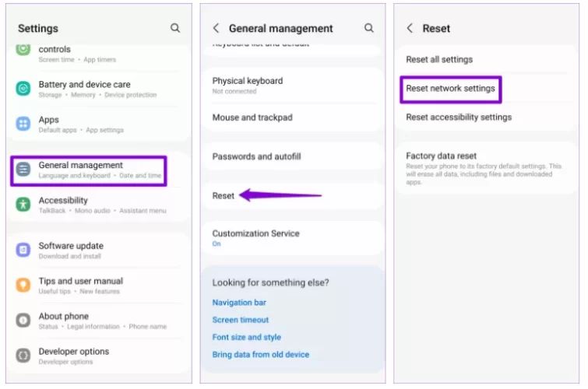Go back from General management screen
Screen dimensions: 588x389
216,28
